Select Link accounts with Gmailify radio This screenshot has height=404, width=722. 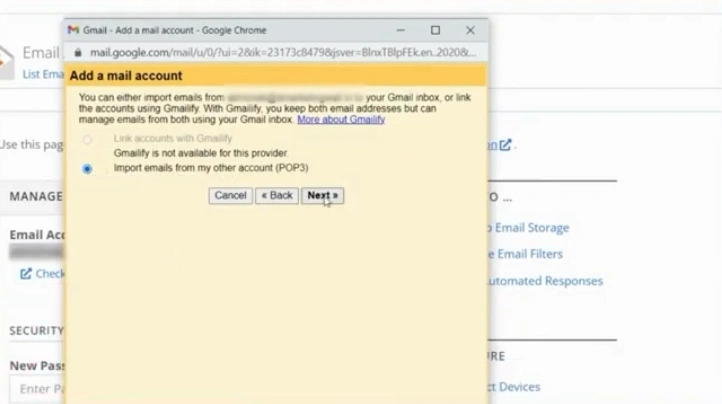(x=87, y=139)
